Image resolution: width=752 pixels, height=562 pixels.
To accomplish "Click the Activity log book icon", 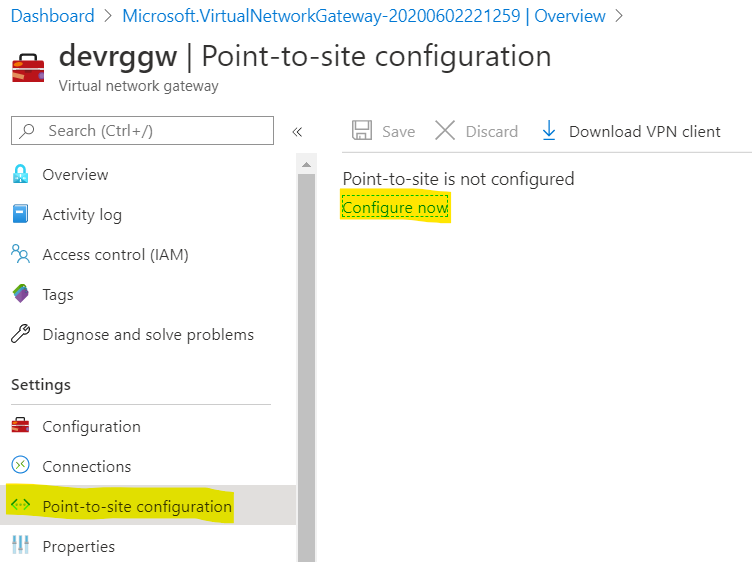I will [20, 214].
